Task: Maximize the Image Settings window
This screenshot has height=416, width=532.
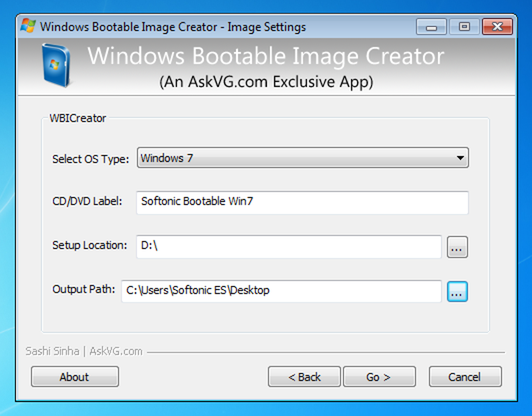Action: 464,27
